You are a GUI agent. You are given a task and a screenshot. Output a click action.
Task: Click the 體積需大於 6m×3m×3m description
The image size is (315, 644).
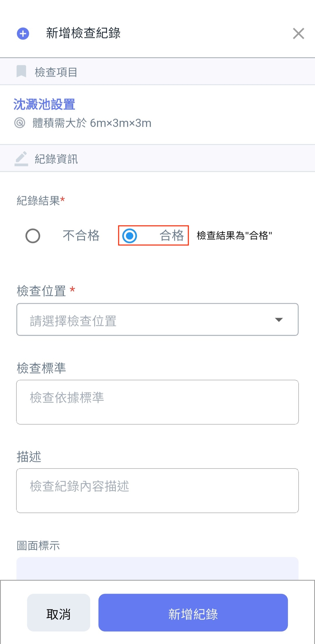[92, 123]
